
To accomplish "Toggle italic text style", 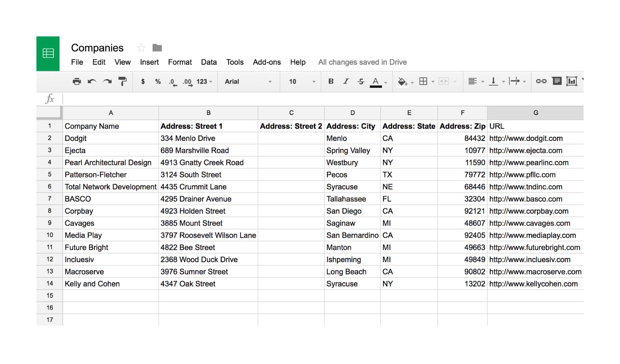I will (x=346, y=81).
